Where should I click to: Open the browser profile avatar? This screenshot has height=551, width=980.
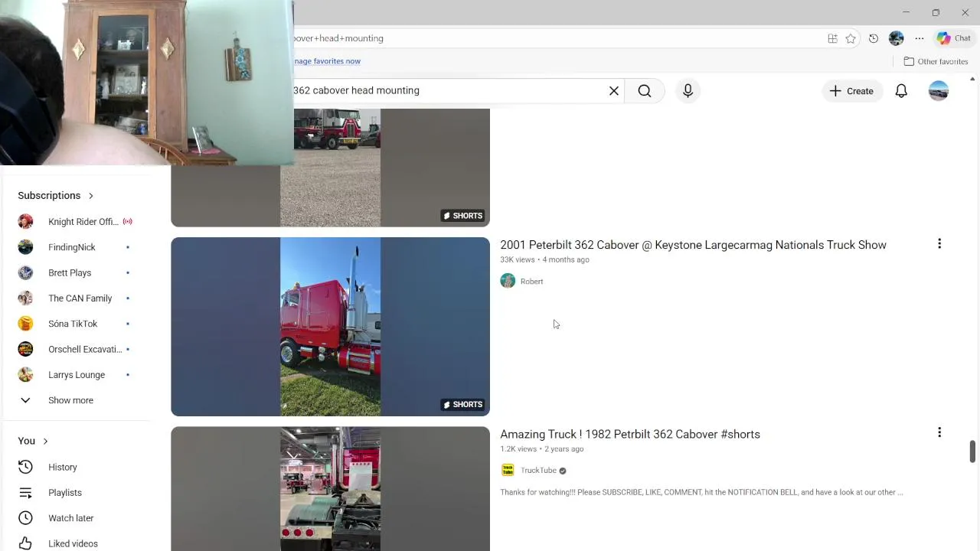[897, 38]
